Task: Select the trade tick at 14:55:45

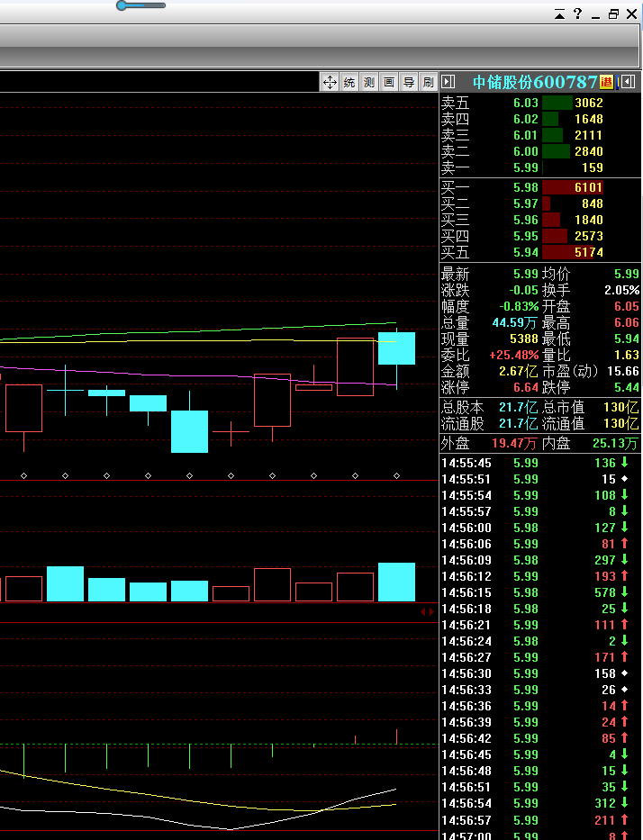Action: tap(540, 463)
